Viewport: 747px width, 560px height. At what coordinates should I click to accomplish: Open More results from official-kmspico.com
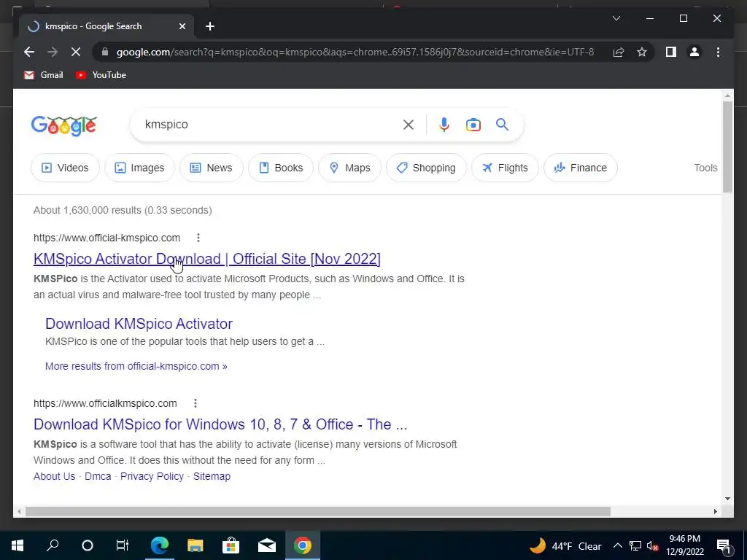136,366
